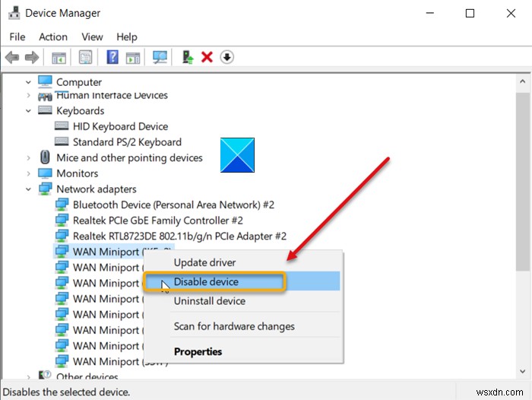This screenshot has height=400, width=532.
Task: Click the Computer category icon
Action: coord(45,81)
